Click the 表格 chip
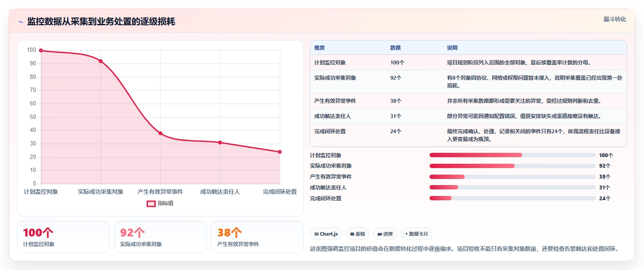This screenshot has height=270, width=644. pyautogui.click(x=357, y=234)
